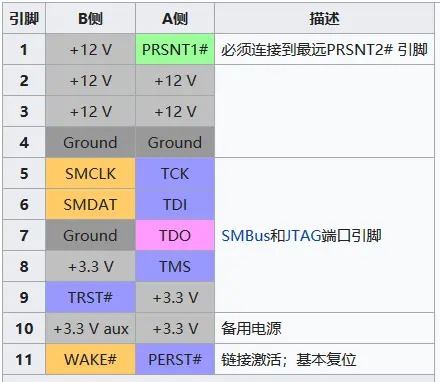Select the B侧 column header
The image size is (440, 382).
[90, 18]
